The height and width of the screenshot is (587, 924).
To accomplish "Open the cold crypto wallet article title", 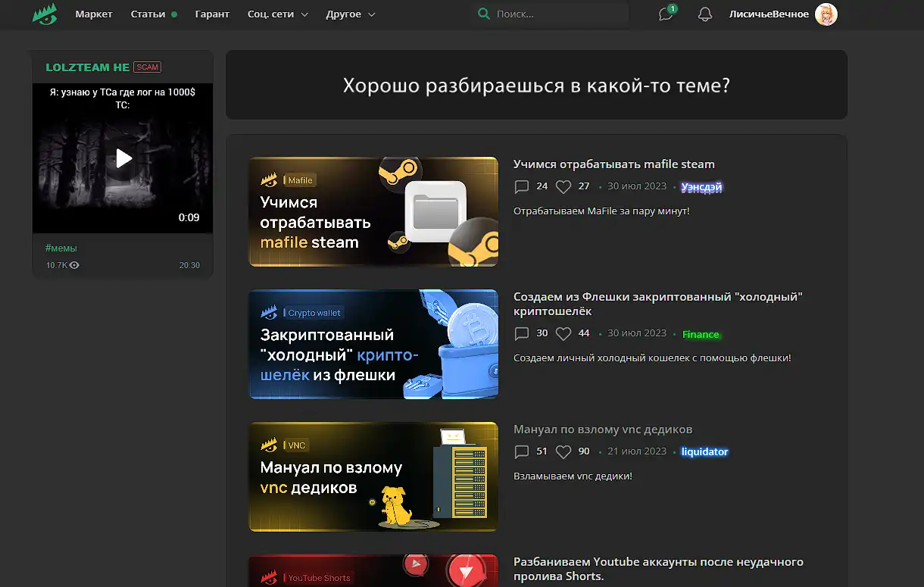I will [658, 304].
